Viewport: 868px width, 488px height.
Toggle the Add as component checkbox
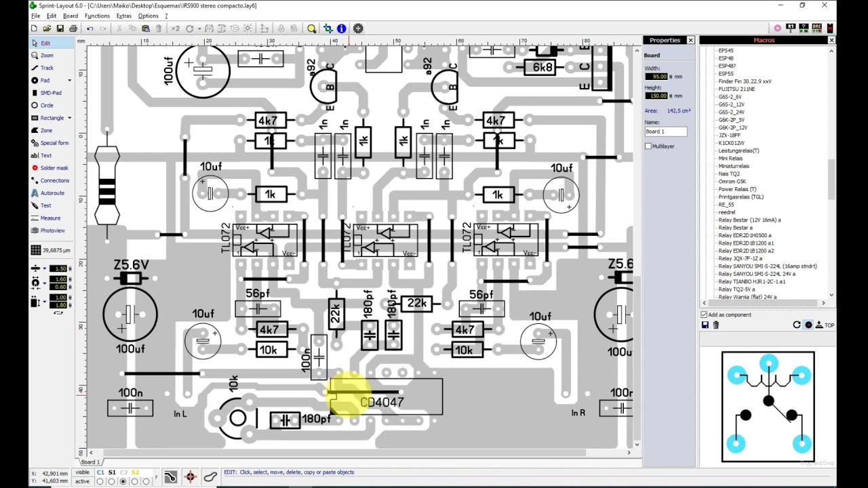coord(704,314)
